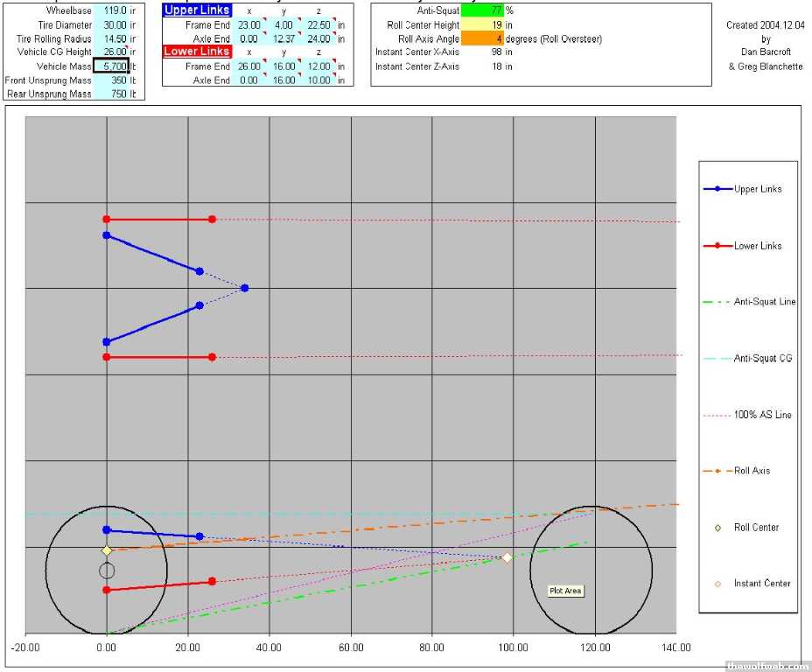
Task: Click the orange Roll Axis Angle cell
Action: (482, 38)
